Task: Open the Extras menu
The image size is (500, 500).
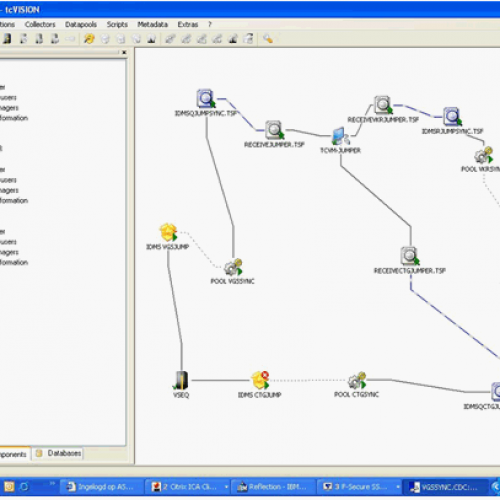Action: tap(188, 24)
